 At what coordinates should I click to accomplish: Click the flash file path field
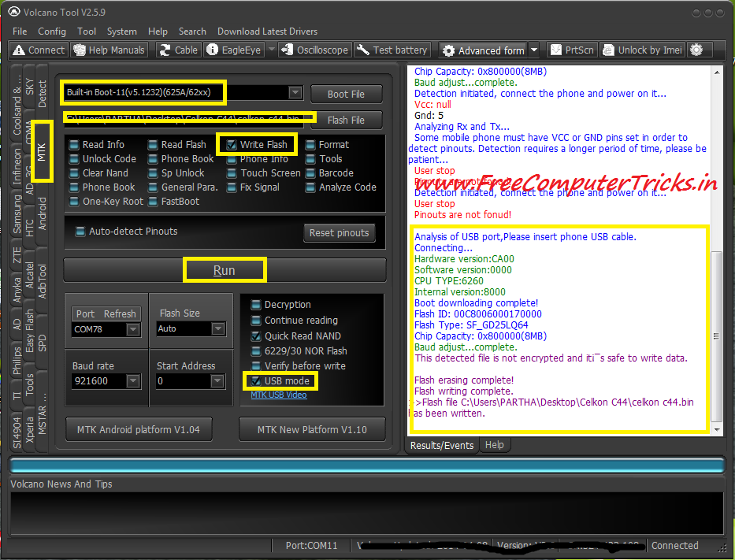coord(184,120)
